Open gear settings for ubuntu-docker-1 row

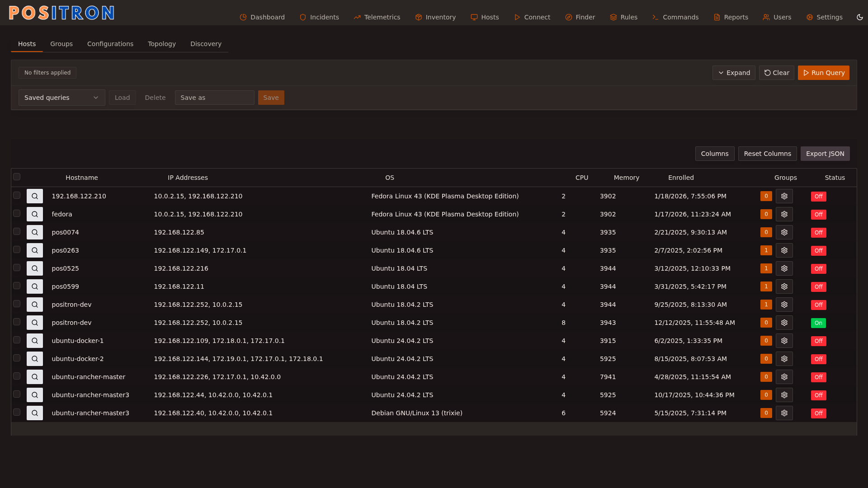784,341
